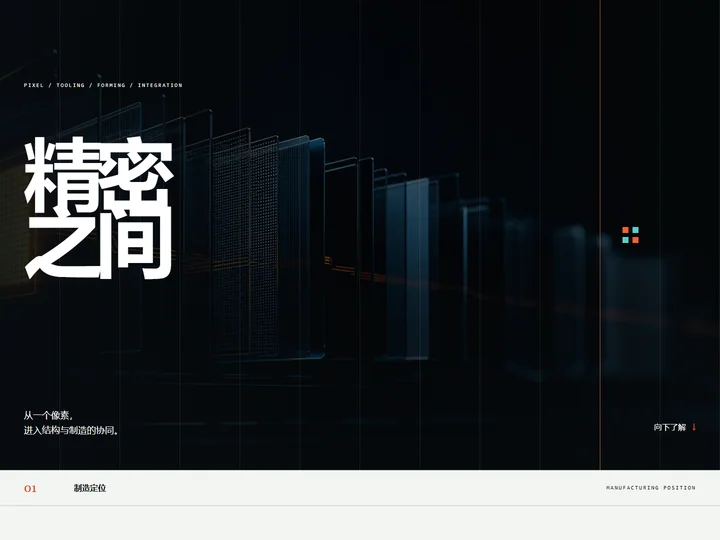Click the 01 section number
The height and width of the screenshot is (540, 720).
pyautogui.click(x=30, y=489)
